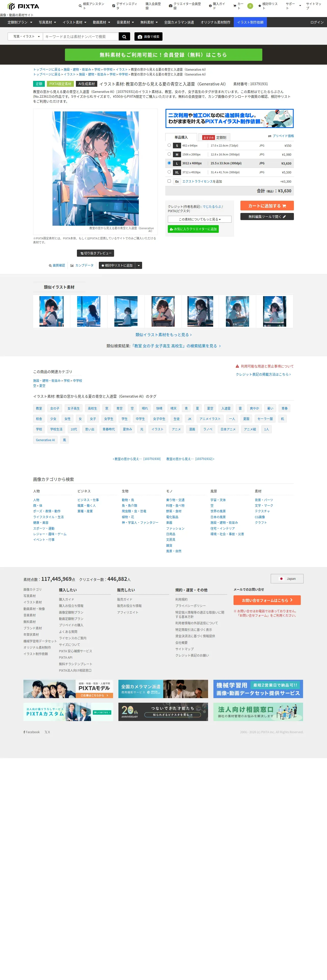Open the 検索アシスタント search assistant link
The image size is (327, 980).
click(x=91, y=6)
